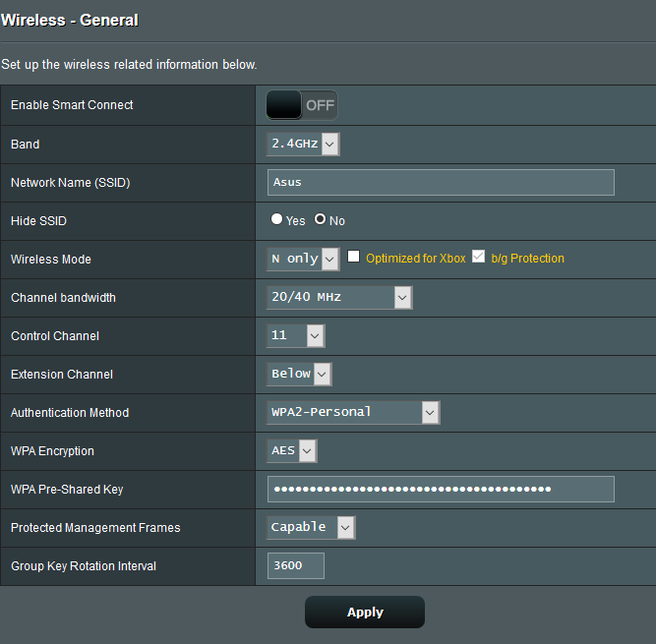
Task: Open the Channel bandwidth dropdown
Action: tap(339, 297)
